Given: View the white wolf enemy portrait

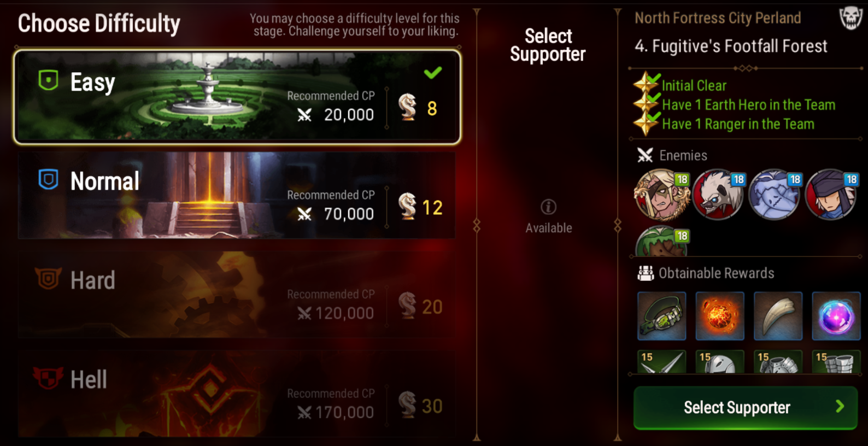Looking at the screenshot, I should click(x=719, y=195).
